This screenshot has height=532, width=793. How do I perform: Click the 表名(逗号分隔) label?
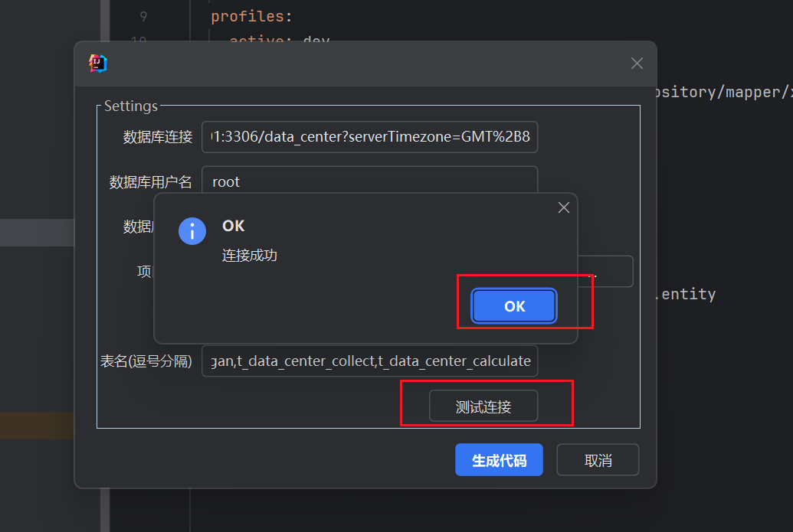pyautogui.click(x=146, y=361)
